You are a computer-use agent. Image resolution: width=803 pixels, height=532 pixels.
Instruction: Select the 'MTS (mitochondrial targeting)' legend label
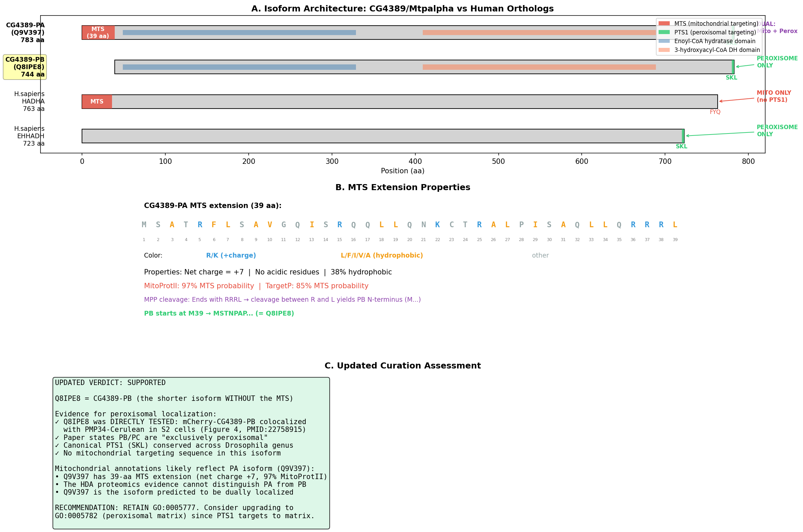[x=716, y=24]
